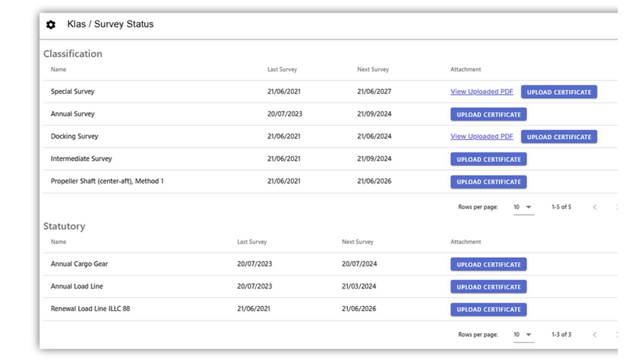Upload certificate for Annual Load Line
This screenshot has height=362, width=644.
[x=488, y=287]
